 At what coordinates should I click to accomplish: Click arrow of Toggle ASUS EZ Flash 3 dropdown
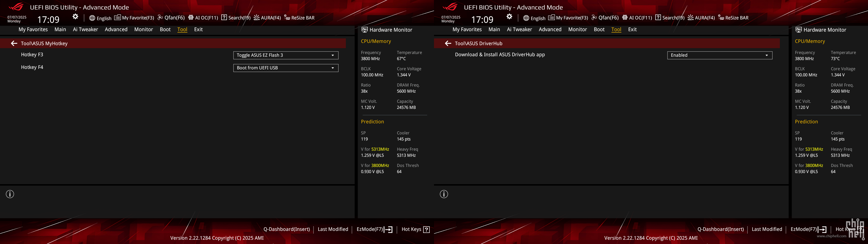[333, 55]
